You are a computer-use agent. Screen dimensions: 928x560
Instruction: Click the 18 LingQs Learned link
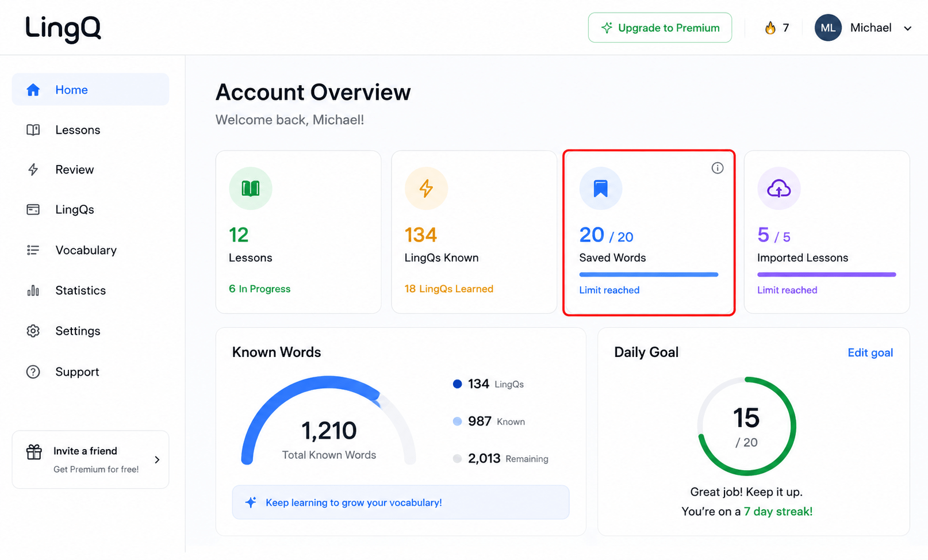449,289
